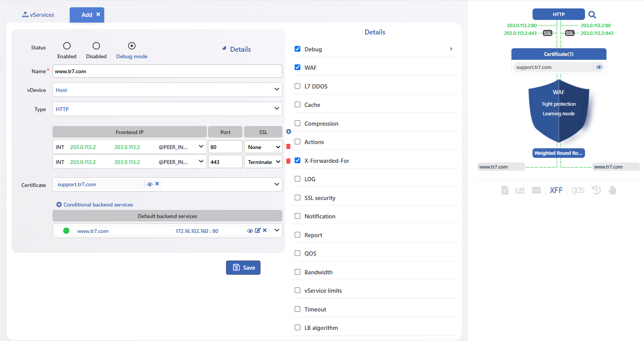Click the QOS icon in diagram toolbar

click(x=578, y=190)
